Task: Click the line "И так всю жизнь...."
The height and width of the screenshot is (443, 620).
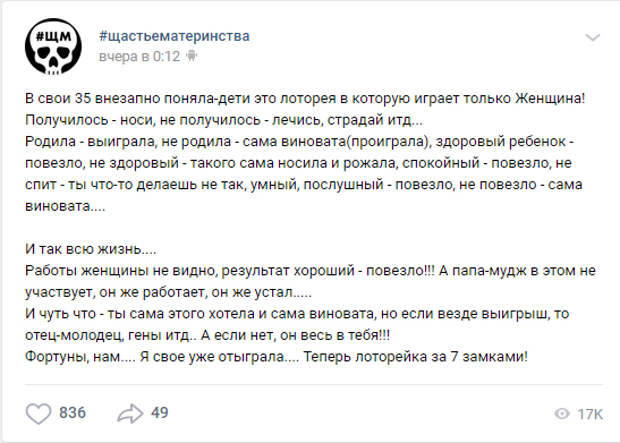Action: coord(91,249)
